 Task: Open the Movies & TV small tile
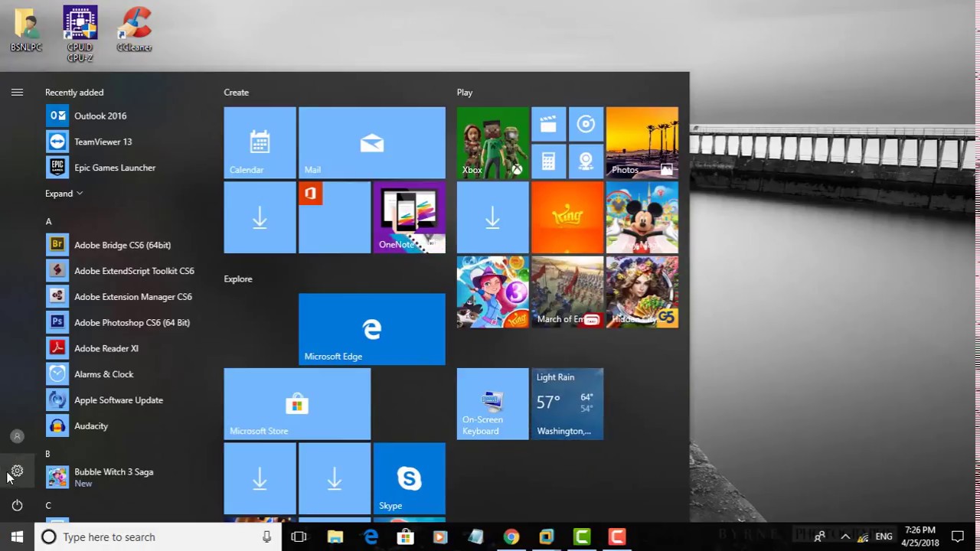coord(549,124)
